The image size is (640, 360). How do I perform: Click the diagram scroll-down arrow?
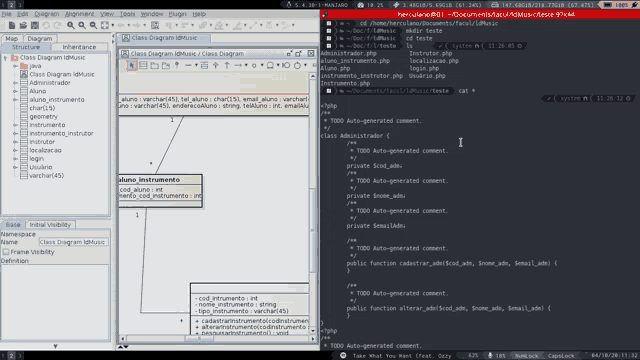tap(313, 331)
